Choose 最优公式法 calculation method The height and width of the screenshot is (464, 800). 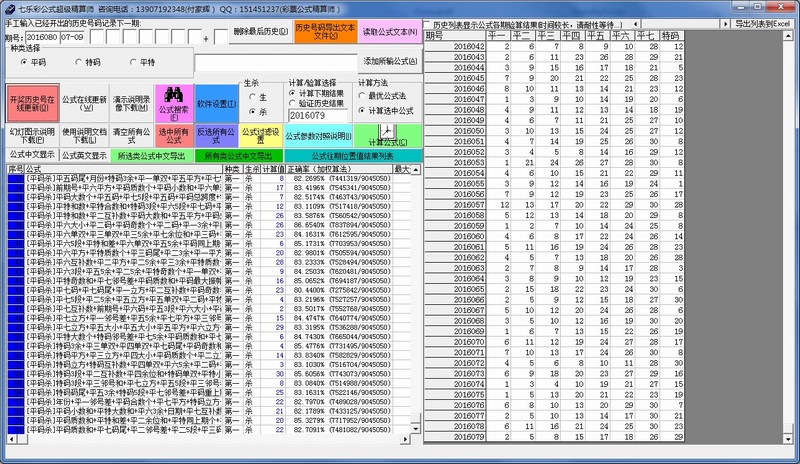point(364,94)
